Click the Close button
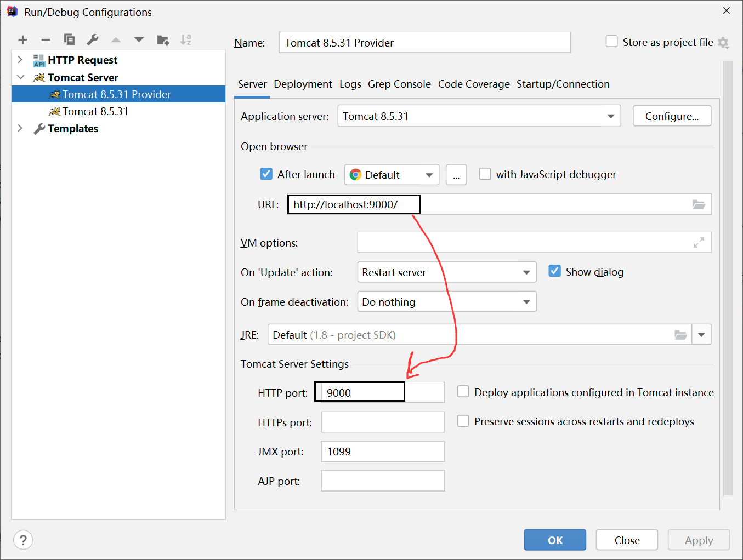Viewport: 743px width, 560px height. pos(627,540)
